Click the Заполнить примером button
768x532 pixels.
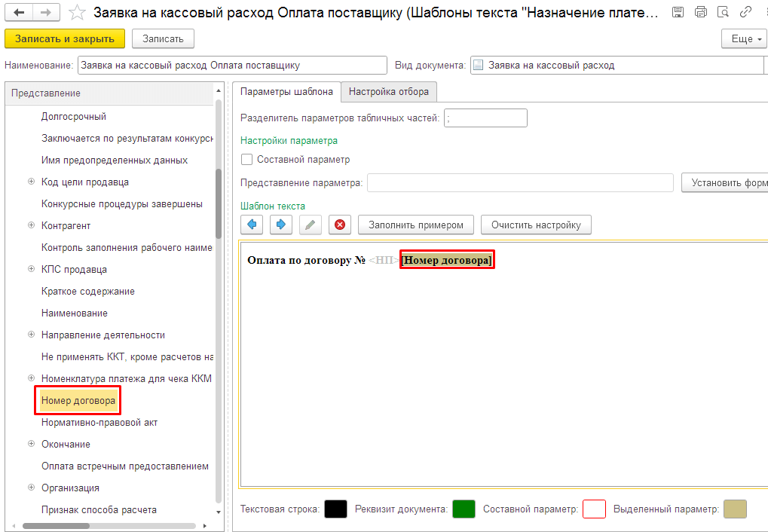pos(416,225)
